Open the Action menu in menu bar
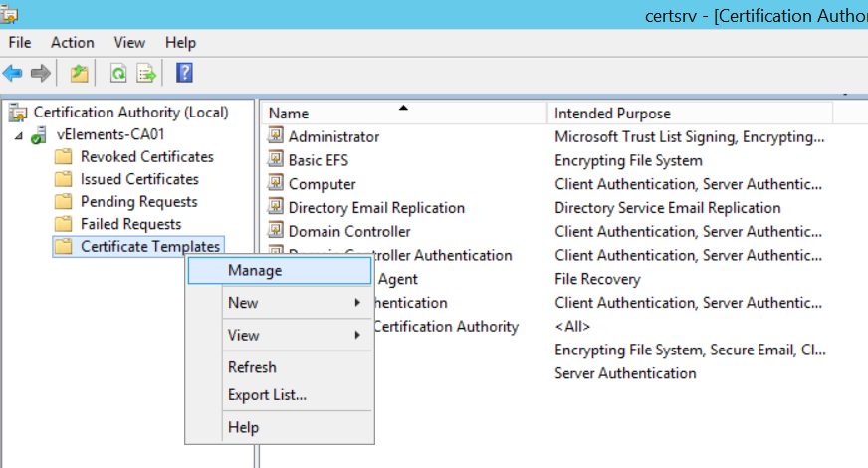868x468 pixels. point(72,42)
